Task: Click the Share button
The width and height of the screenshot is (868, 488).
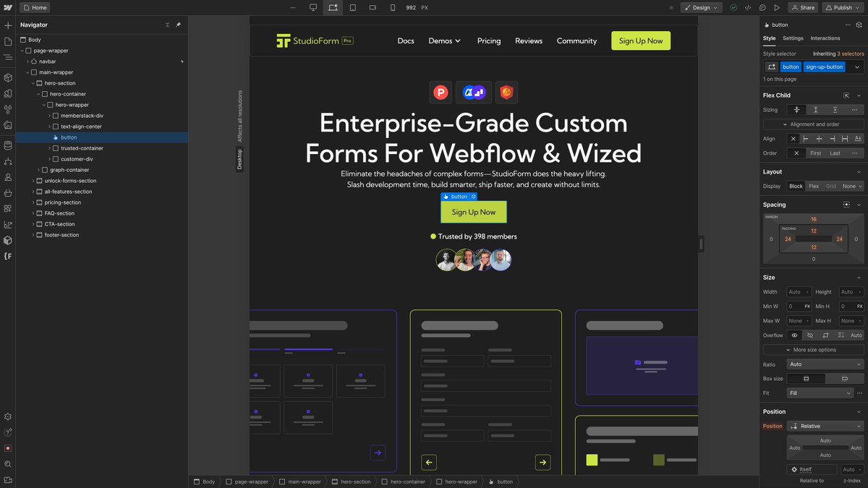Action: [x=803, y=7]
